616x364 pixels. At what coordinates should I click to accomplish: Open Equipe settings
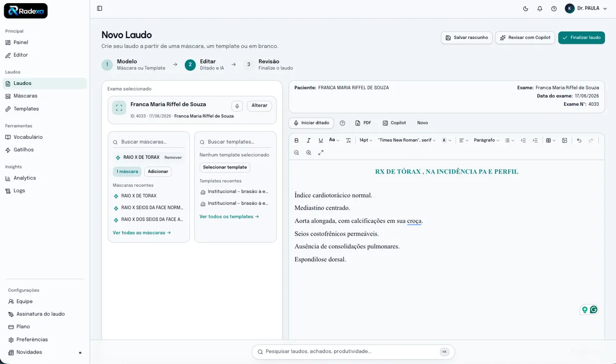pyautogui.click(x=45, y=301)
